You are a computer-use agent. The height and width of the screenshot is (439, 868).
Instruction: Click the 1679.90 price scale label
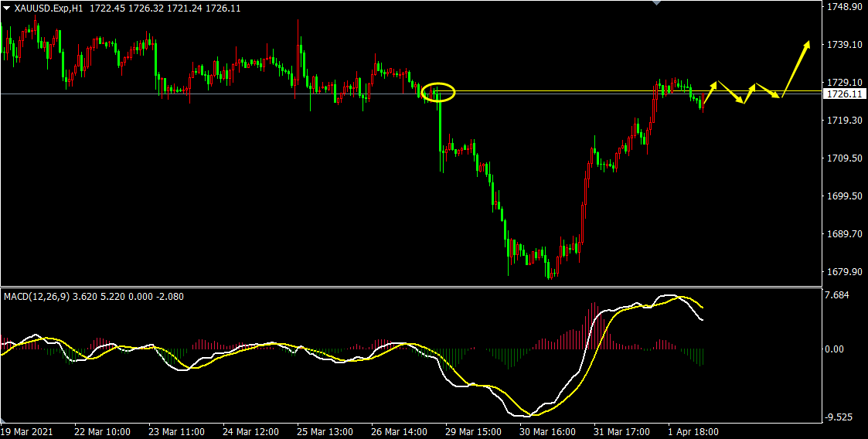pyautogui.click(x=843, y=272)
